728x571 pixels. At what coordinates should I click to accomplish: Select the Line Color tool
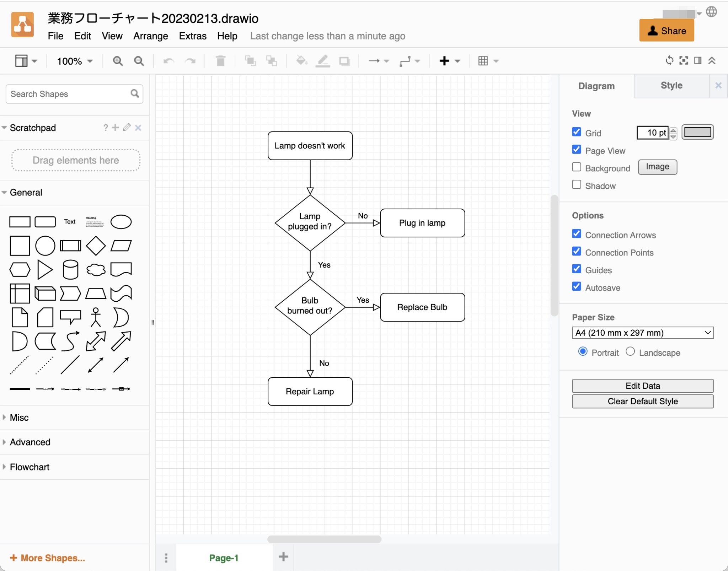(x=323, y=61)
